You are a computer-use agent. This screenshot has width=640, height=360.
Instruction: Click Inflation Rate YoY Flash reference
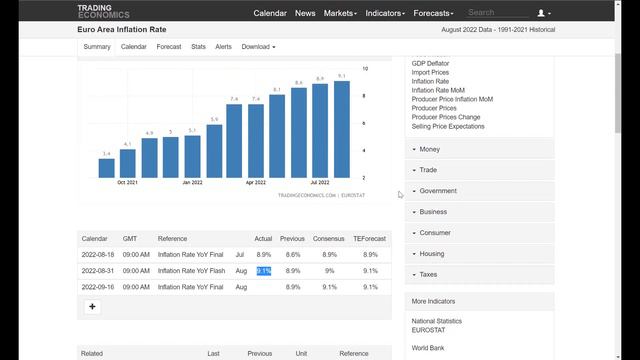click(191, 271)
